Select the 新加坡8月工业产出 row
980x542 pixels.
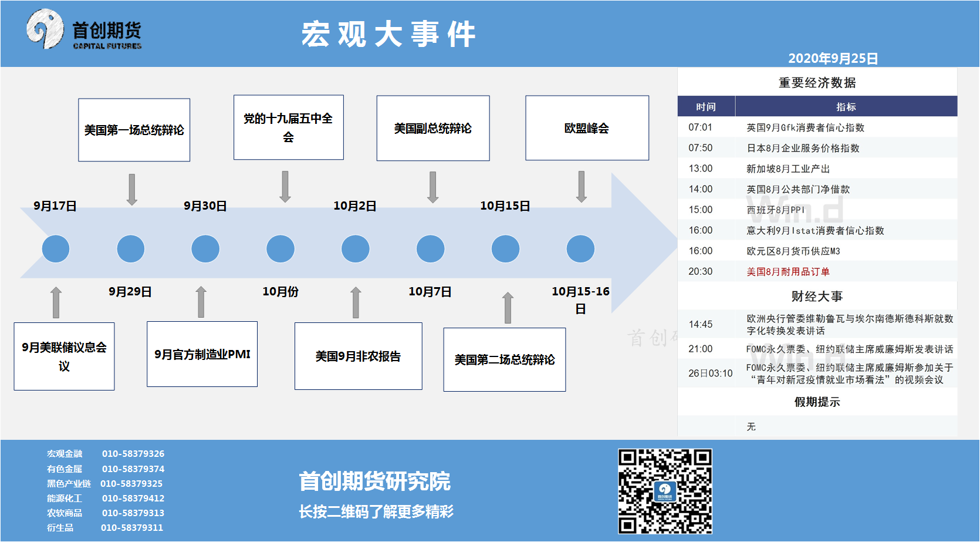817,169
